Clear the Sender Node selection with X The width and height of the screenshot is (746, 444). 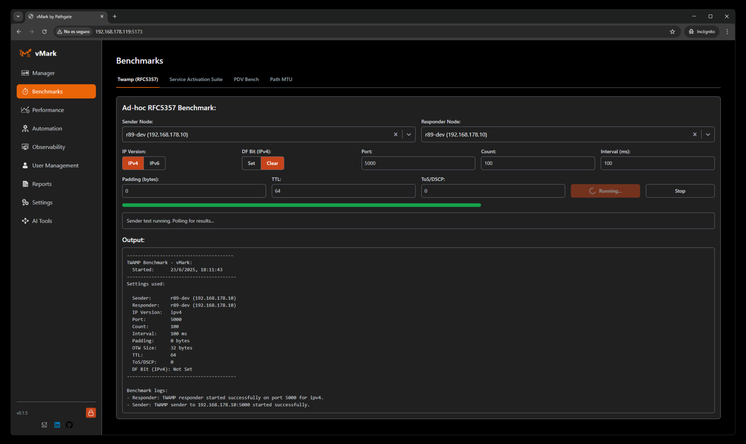(x=395, y=135)
